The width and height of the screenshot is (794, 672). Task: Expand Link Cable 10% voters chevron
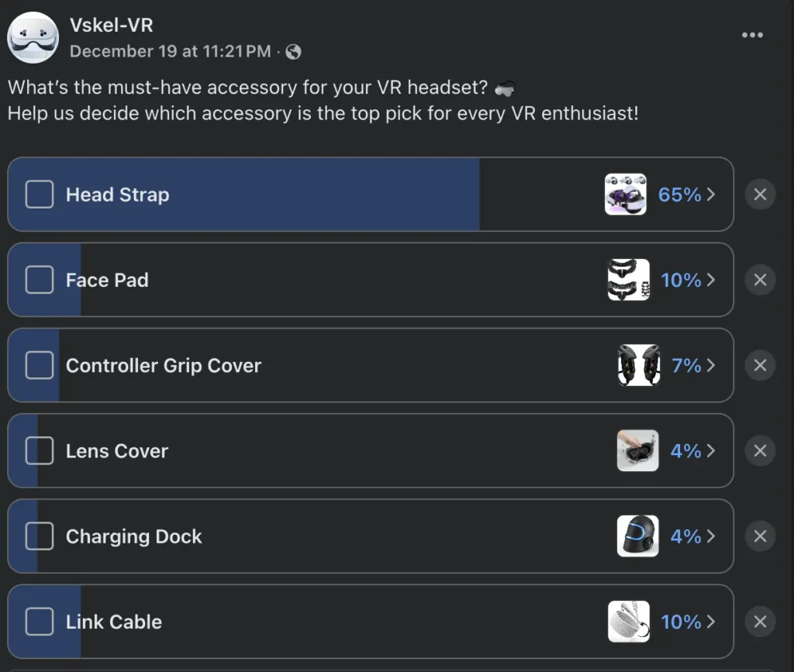click(x=711, y=622)
